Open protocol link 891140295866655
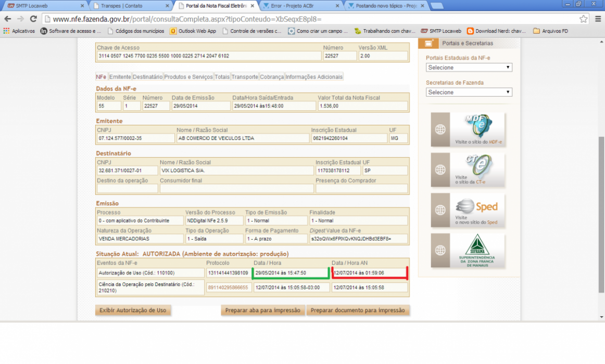This screenshot has width=605, height=364. click(x=228, y=288)
